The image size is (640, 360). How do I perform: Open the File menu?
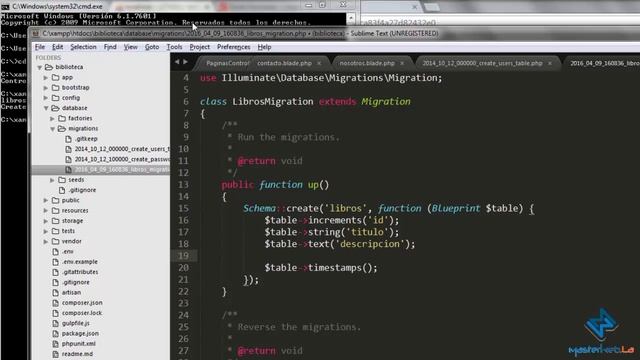[40, 47]
